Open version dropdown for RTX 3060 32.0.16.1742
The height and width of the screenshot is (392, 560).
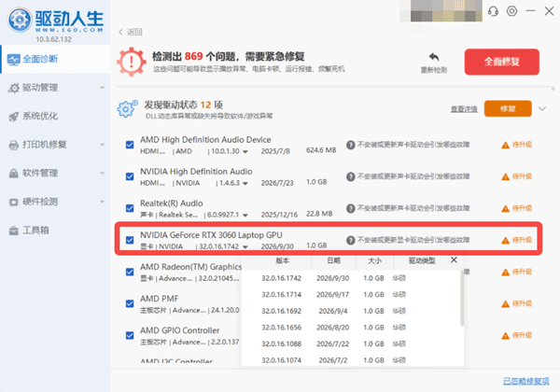point(245,247)
